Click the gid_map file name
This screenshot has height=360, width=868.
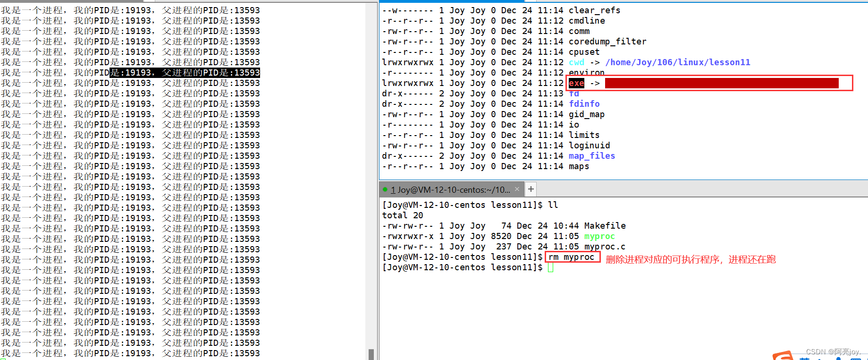587,114
